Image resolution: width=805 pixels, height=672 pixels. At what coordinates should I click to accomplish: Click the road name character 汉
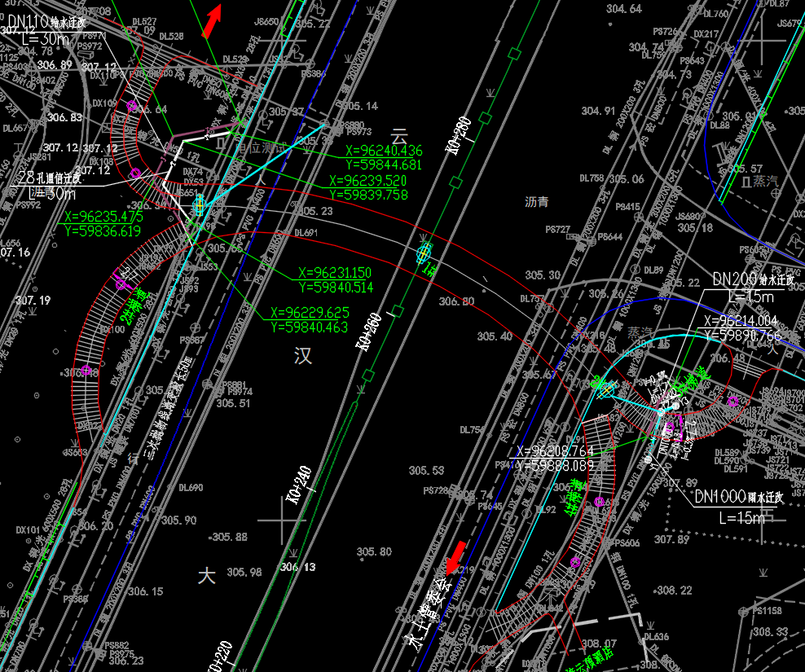(x=303, y=355)
